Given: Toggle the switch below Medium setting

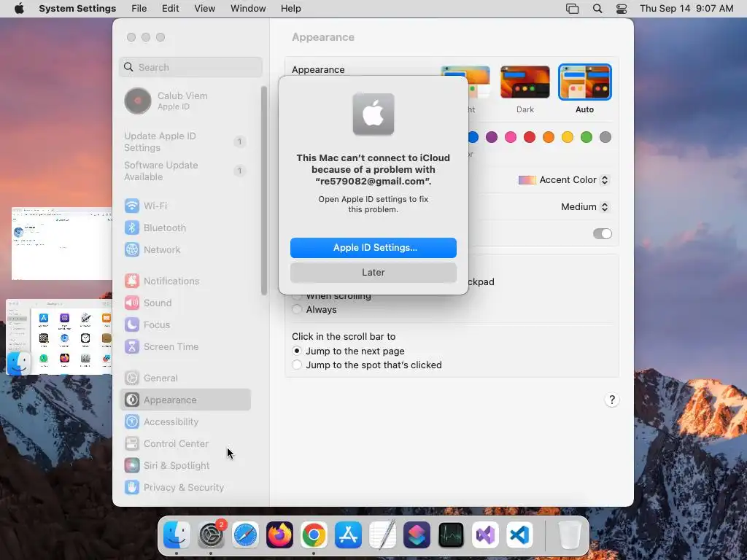Looking at the screenshot, I should click(x=602, y=234).
